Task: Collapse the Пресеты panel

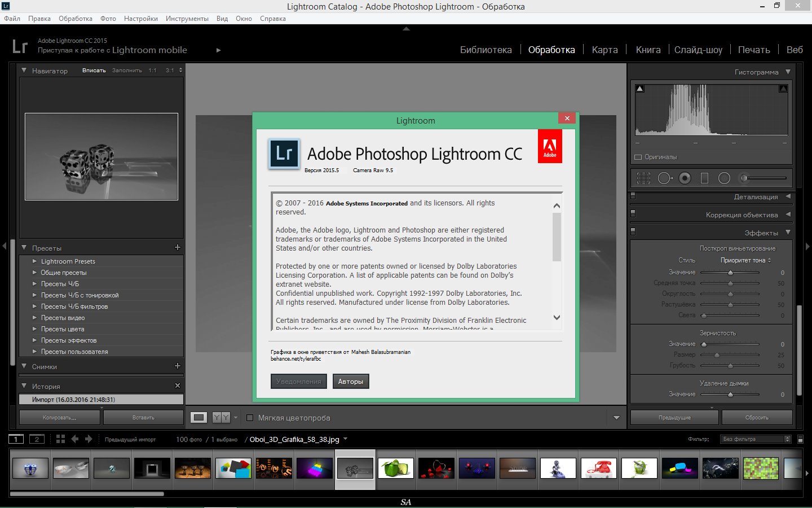Action: [24, 248]
